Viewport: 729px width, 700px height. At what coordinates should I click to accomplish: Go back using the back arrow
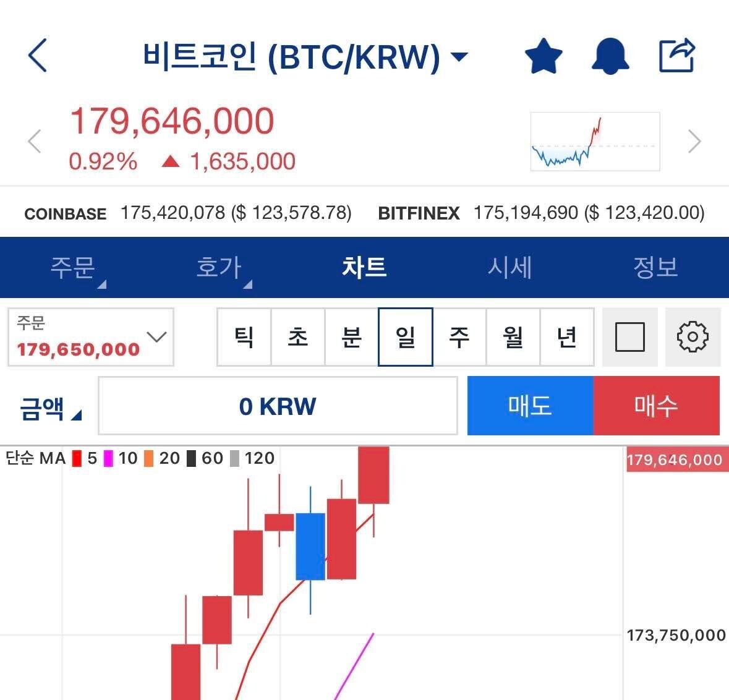tap(37, 54)
